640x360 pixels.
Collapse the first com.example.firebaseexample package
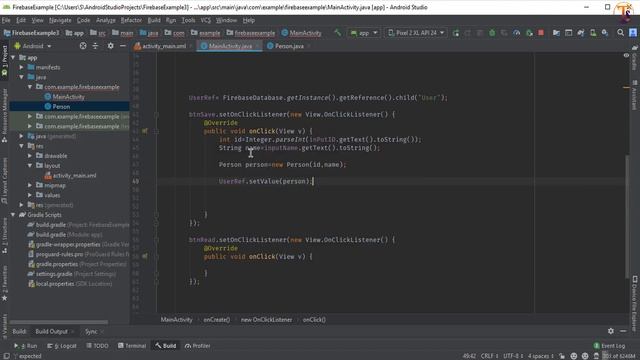[30, 87]
